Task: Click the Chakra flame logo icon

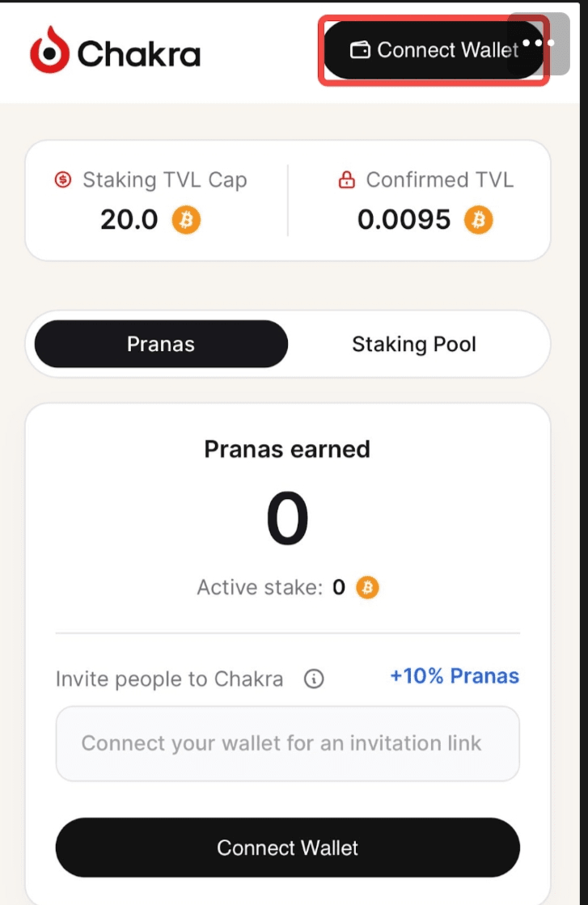Action: (x=49, y=51)
